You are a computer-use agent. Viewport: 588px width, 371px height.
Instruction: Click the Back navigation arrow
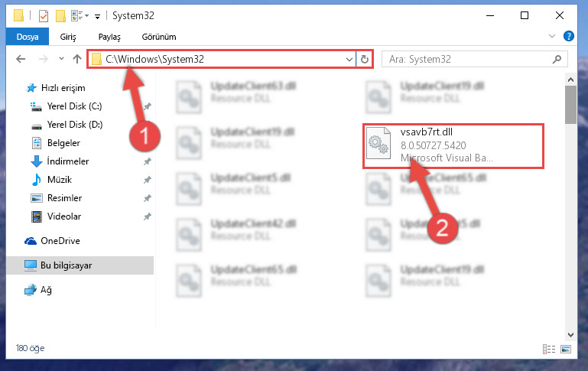[21, 59]
